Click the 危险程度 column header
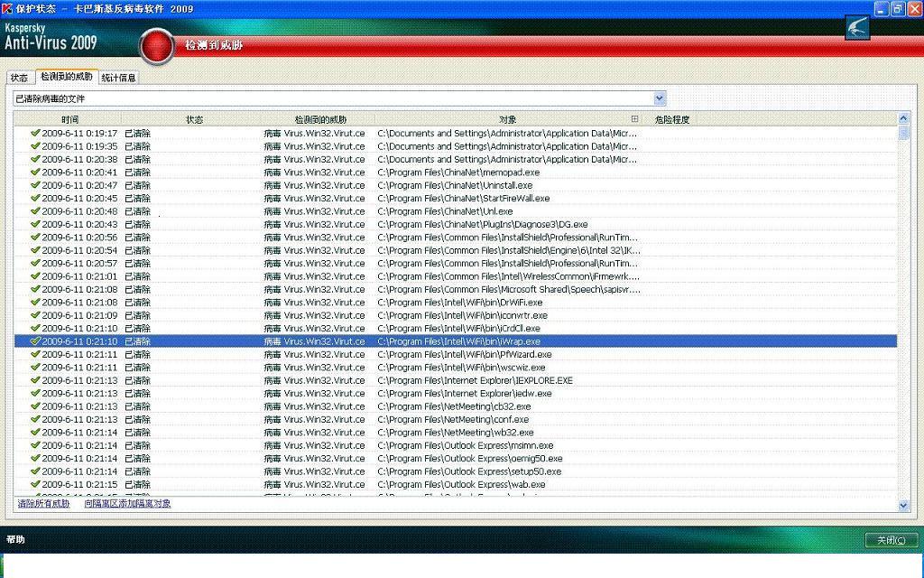This screenshot has height=578, width=924. [671, 119]
